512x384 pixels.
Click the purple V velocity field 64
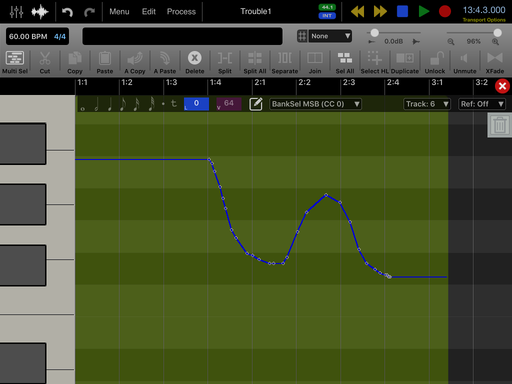pyautogui.click(x=229, y=104)
